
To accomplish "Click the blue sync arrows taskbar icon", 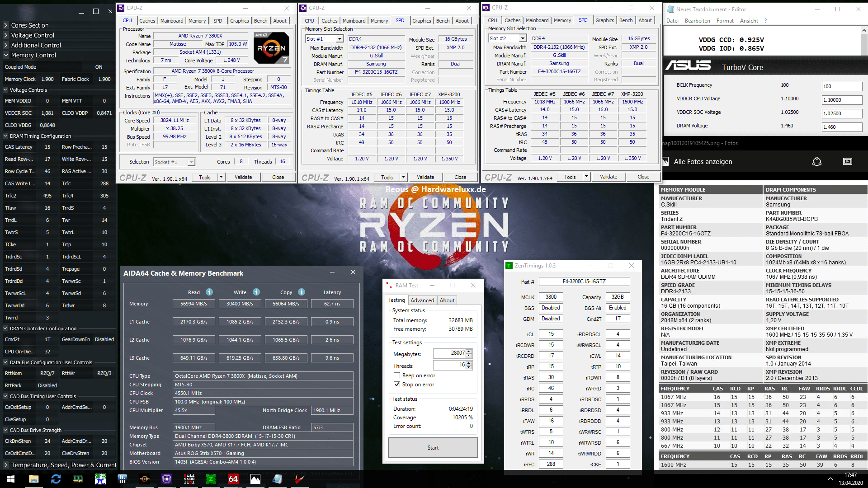I will click(x=56, y=479).
